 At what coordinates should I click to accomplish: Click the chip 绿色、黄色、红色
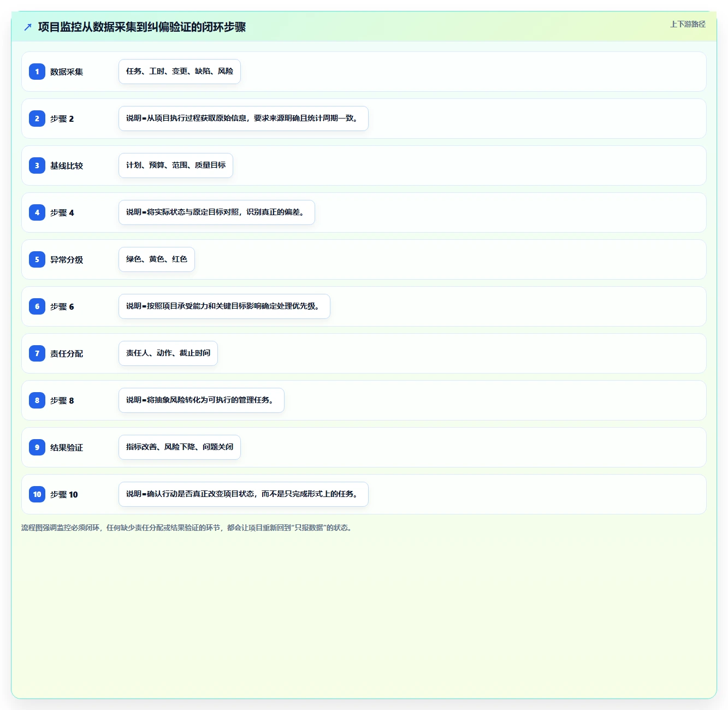[x=157, y=259]
